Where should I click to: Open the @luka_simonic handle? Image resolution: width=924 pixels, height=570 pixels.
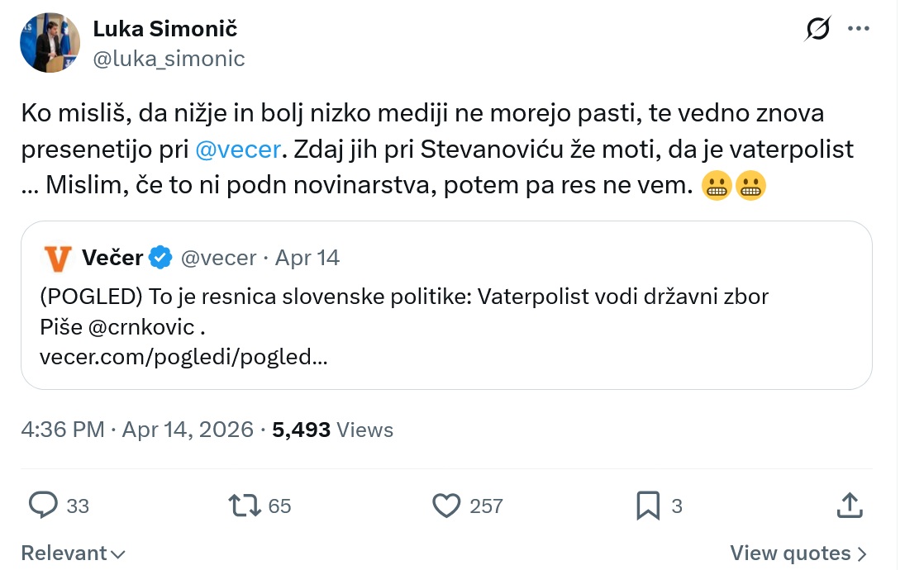pos(169,59)
